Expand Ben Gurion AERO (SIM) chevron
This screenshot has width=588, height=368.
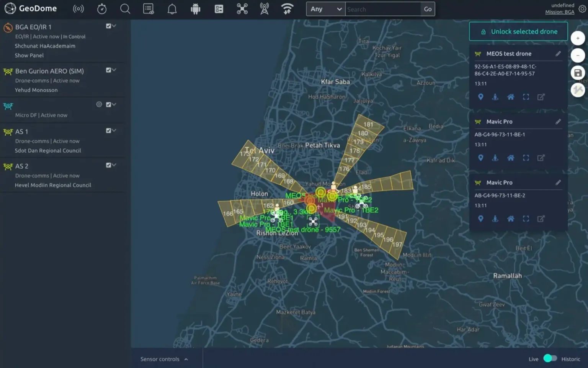114,70
